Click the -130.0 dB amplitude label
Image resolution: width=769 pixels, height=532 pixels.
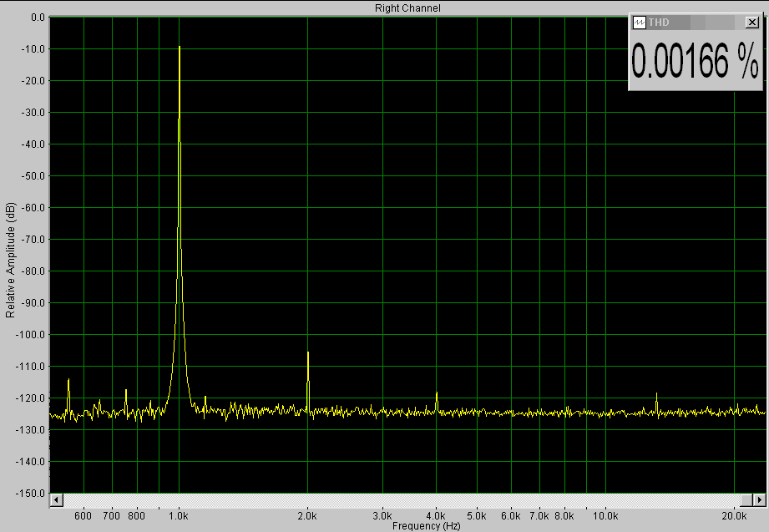30,430
